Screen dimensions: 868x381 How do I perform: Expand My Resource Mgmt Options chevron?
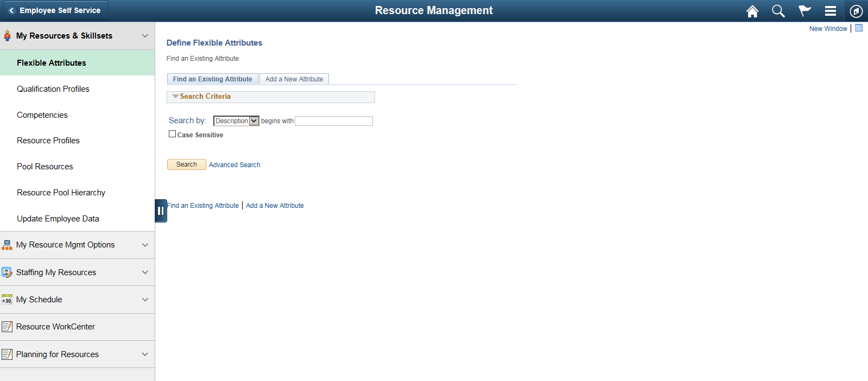click(x=145, y=245)
